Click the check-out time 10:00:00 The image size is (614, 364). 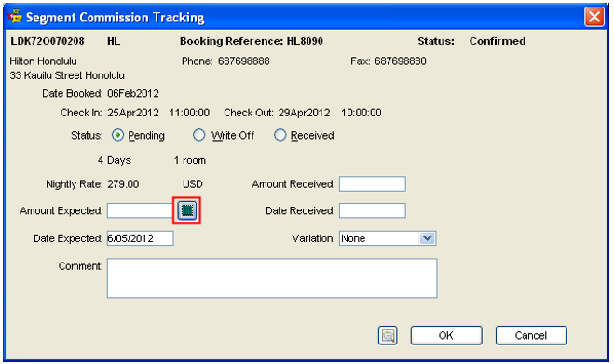pyautogui.click(x=362, y=113)
